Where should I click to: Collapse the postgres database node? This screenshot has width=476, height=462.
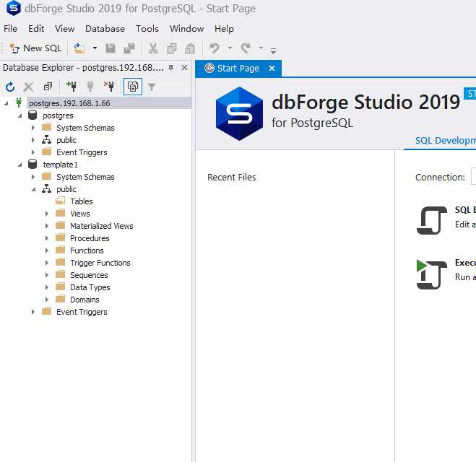coord(20,115)
